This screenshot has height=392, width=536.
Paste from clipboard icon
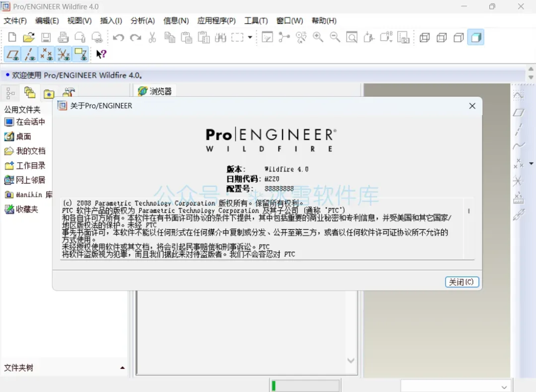click(187, 37)
